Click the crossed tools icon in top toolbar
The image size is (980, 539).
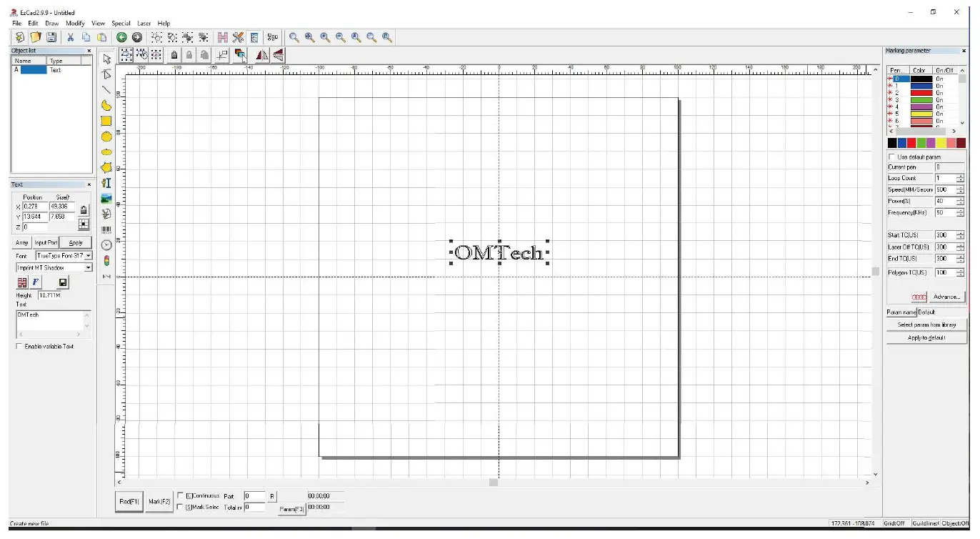tap(239, 37)
